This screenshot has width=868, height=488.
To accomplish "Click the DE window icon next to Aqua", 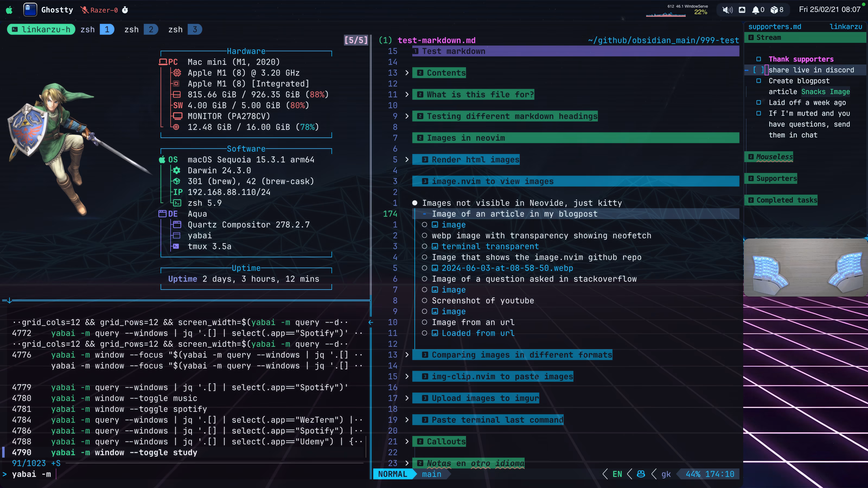I will coord(162,214).
